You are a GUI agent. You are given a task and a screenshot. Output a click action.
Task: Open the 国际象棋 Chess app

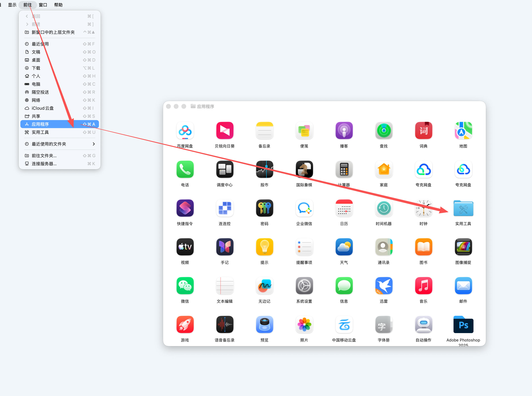[304, 169]
